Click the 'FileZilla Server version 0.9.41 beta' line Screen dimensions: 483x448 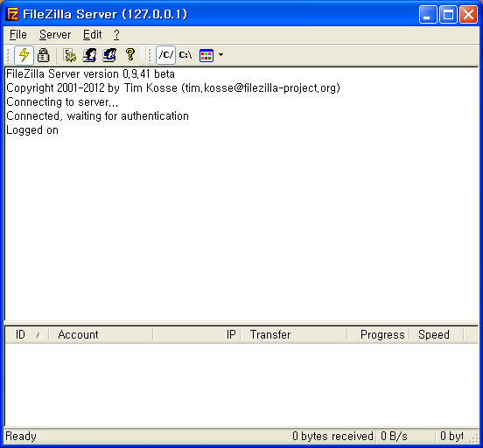(x=90, y=74)
